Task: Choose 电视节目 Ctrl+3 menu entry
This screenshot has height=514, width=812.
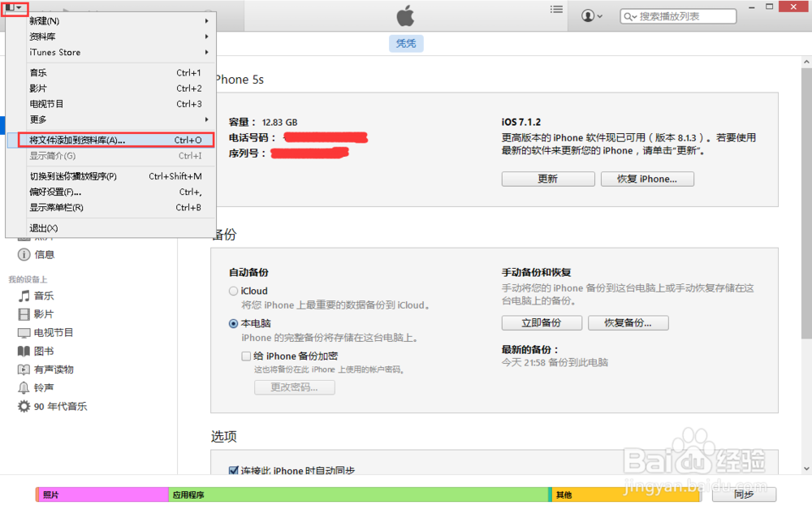Action: [110, 104]
